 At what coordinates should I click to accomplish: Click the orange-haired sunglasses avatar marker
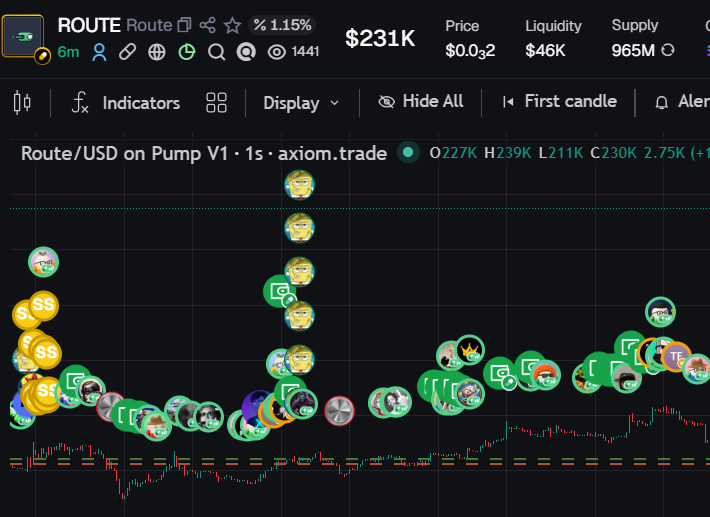point(546,375)
